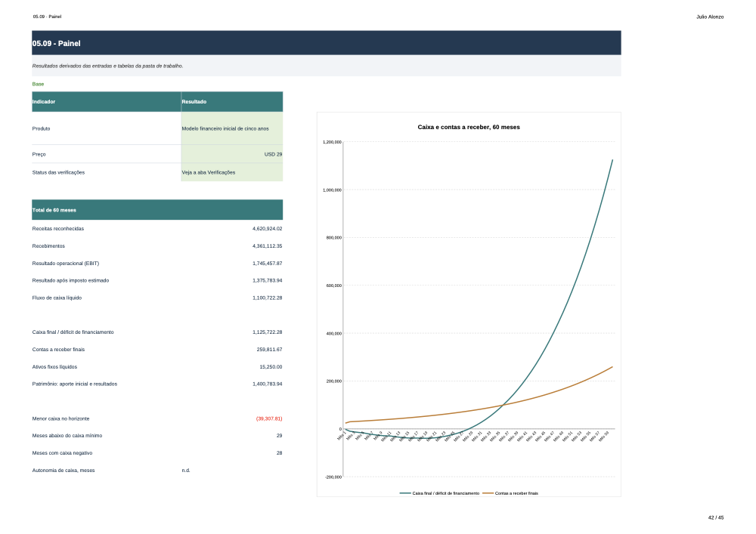
Task: Click the 05.09 - Painel title banner
Action: click(x=327, y=43)
